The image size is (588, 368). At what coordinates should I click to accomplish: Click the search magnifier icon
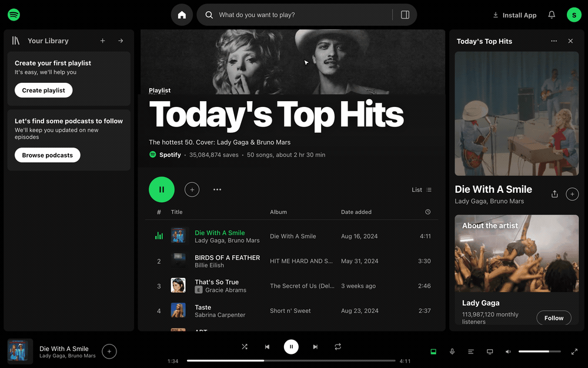[x=209, y=15]
